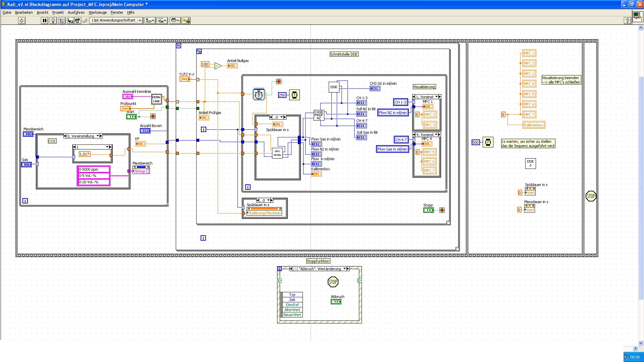This screenshot has width=644, height=362.
Task: Toggle highlight execution light bulb
Action: coord(53,20)
